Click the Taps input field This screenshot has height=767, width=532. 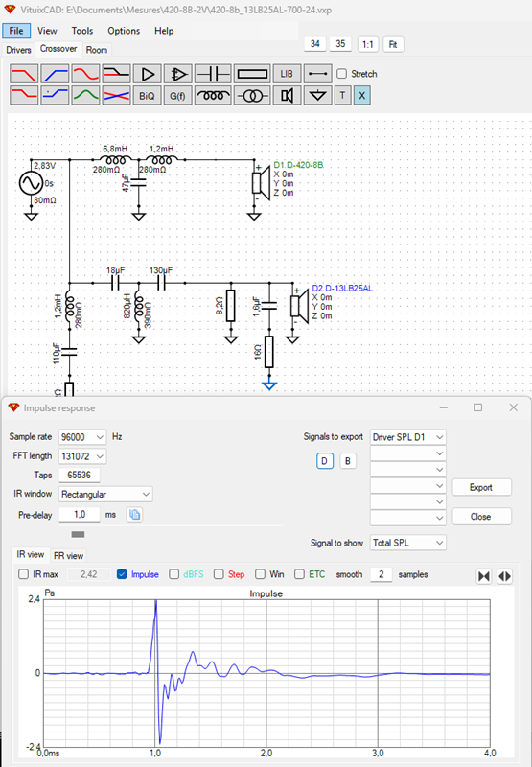80,475
